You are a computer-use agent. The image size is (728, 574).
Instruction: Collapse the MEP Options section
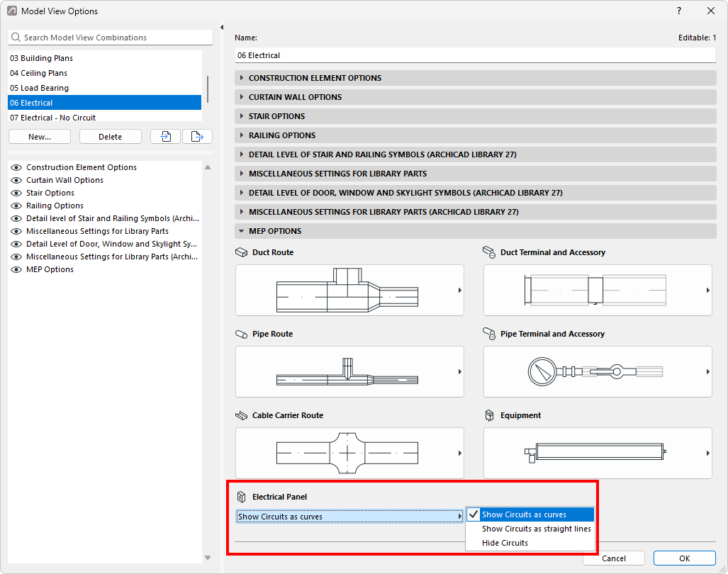476,231
